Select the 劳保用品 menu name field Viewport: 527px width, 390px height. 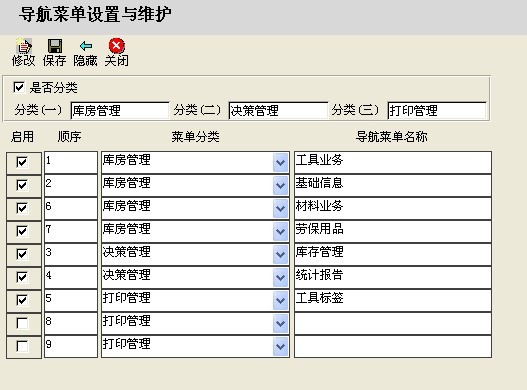[x=393, y=231]
